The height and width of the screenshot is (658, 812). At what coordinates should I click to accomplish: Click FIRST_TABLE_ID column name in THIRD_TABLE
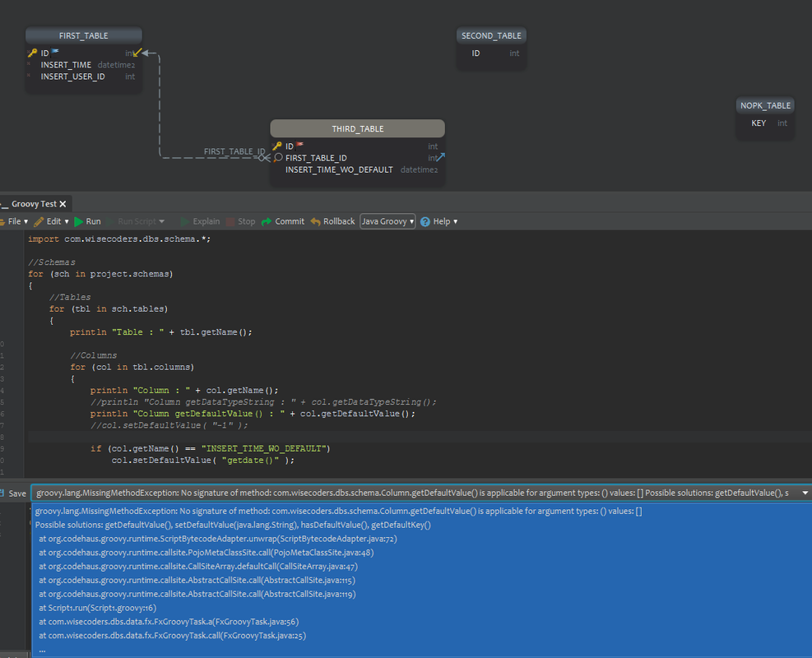316,158
